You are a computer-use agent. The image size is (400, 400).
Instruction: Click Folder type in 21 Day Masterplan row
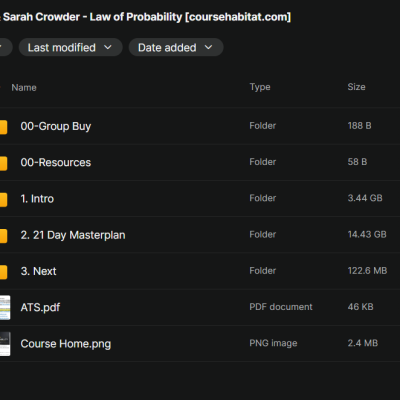point(263,234)
